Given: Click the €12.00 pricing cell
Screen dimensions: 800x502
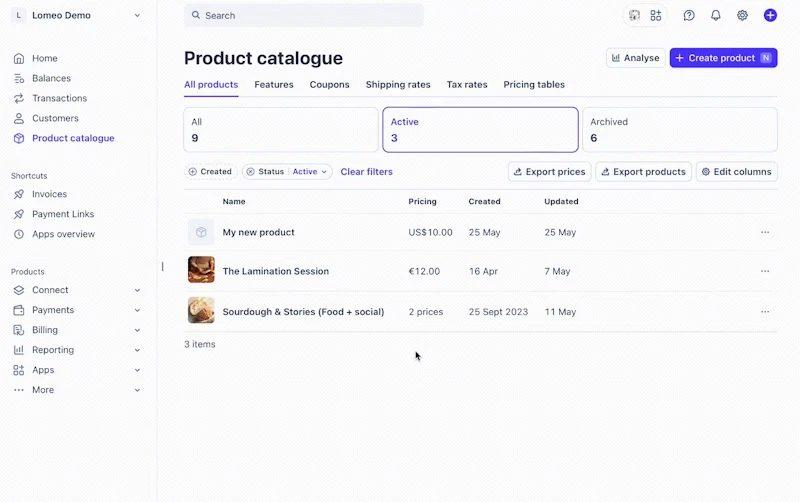Looking at the screenshot, I should tap(424, 271).
